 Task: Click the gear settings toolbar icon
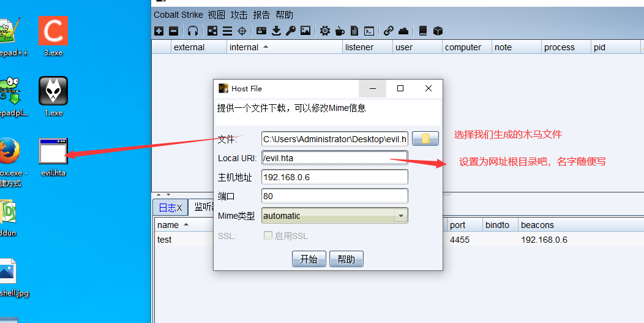click(x=324, y=31)
